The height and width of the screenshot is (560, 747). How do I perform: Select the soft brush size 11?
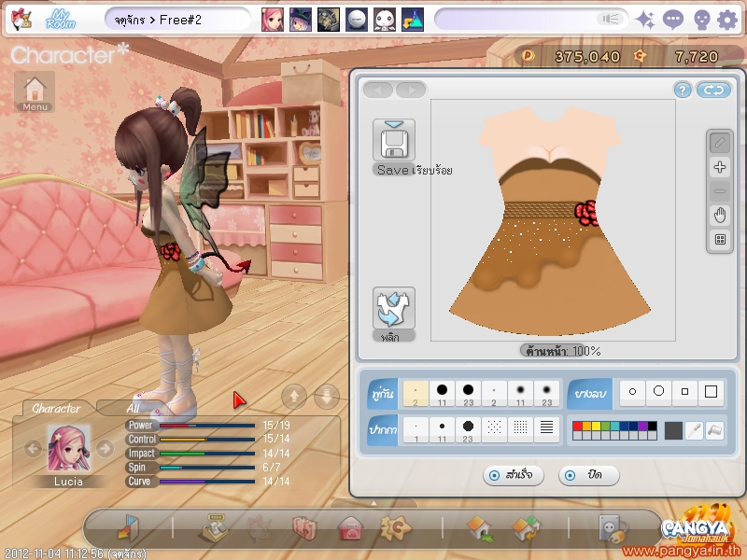click(520, 393)
